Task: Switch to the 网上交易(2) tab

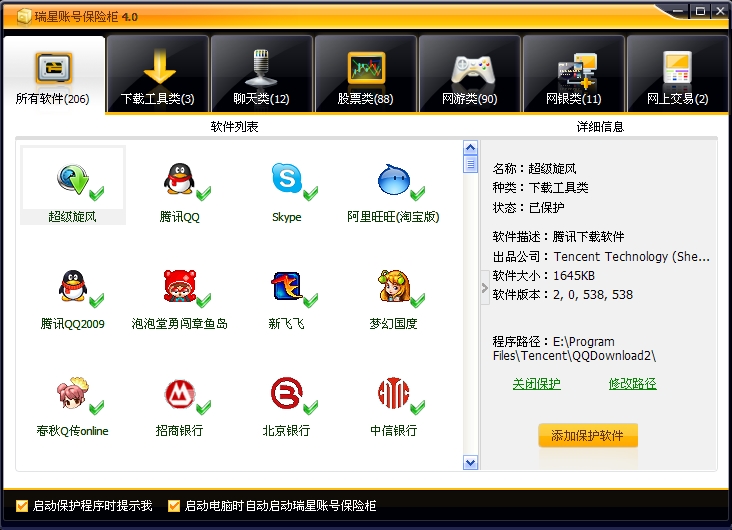Action: click(677, 75)
